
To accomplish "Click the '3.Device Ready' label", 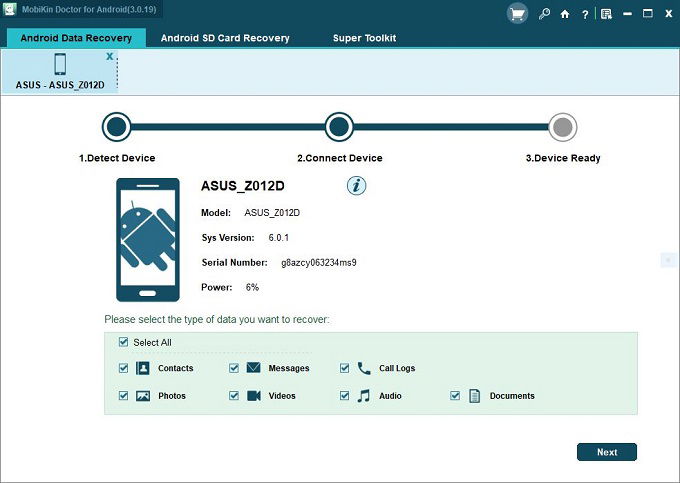I will [x=563, y=158].
